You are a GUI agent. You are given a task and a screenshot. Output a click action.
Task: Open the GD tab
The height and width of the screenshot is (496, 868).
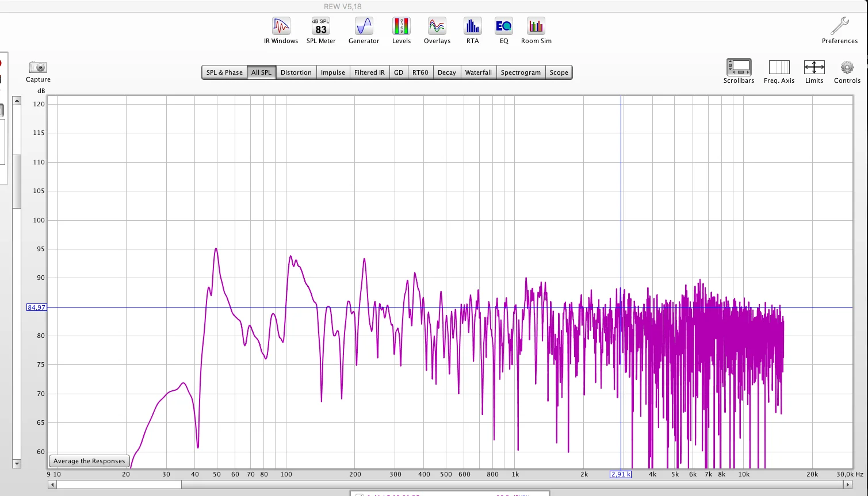pyautogui.click(x=399, y=72)
